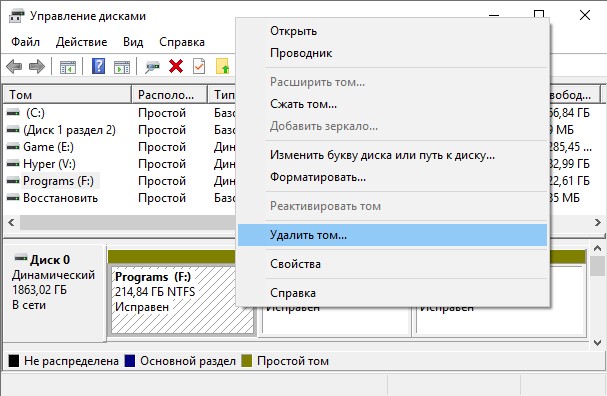This screenshot has width=607, height=396.
Task: Open the Вид menu
Action: (133, 42)
